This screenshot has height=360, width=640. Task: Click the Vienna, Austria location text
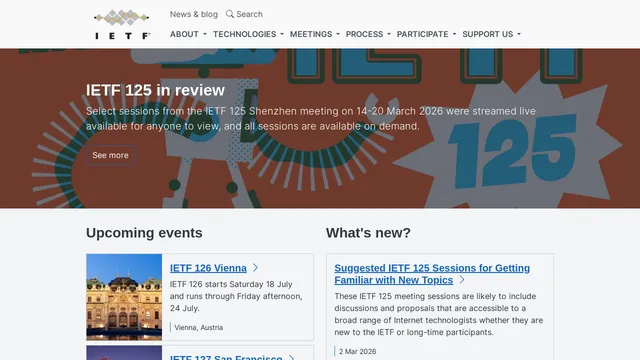coord(199,327)
